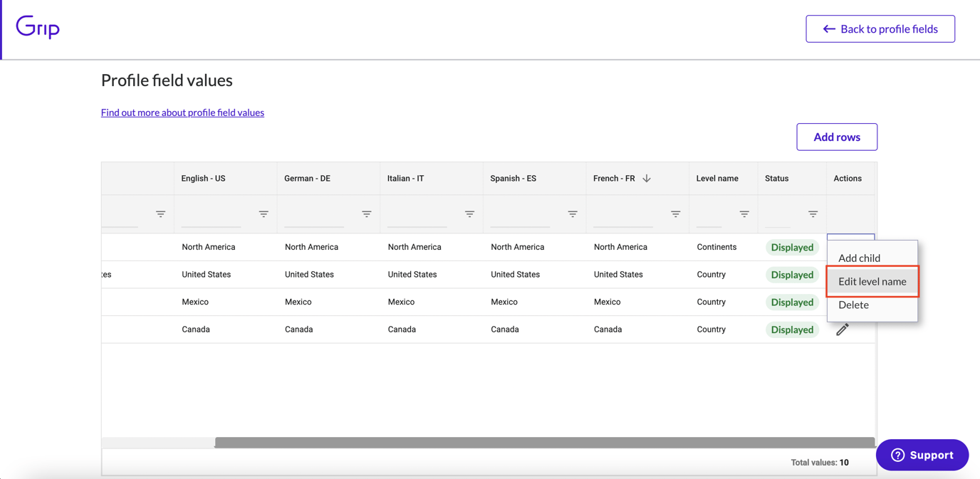Open 'Find out more about profile field values' link
Image resolution: width=980 pixels, height=479 pixels.
182,112
